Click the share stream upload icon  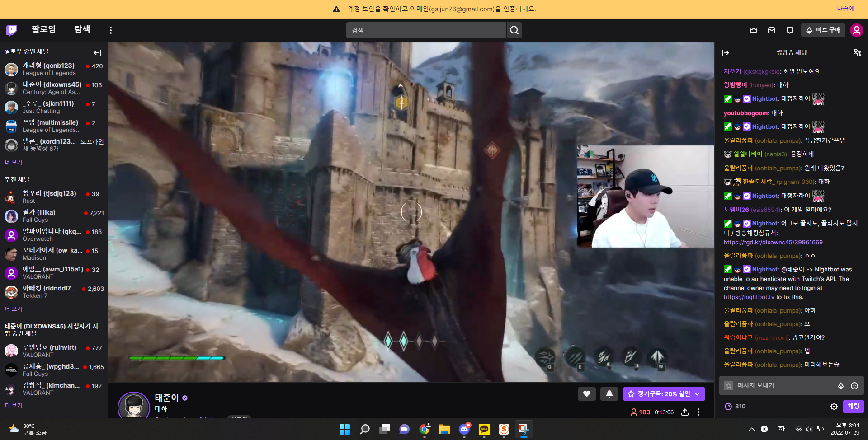point(685,412)
